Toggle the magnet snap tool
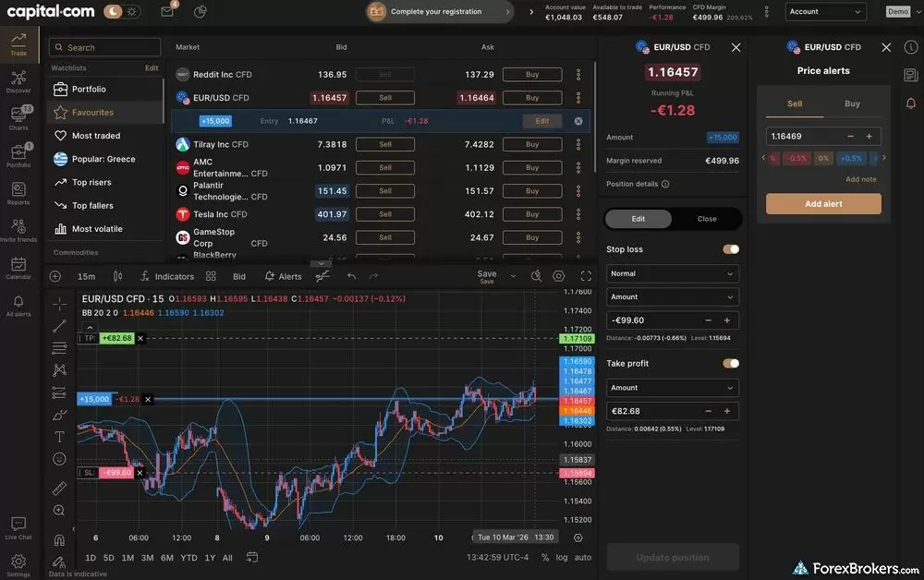924x580 pixels. click(x=59, y=540)
